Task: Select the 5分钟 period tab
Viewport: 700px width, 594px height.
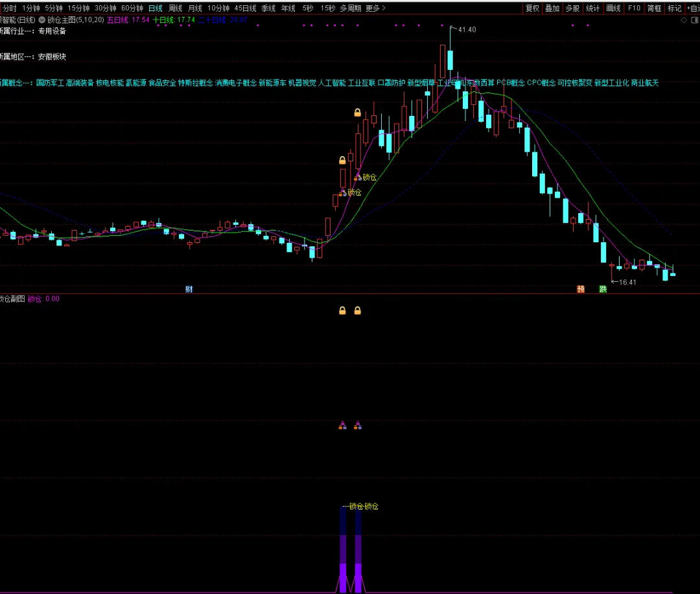Action: (x=54, y=8)
